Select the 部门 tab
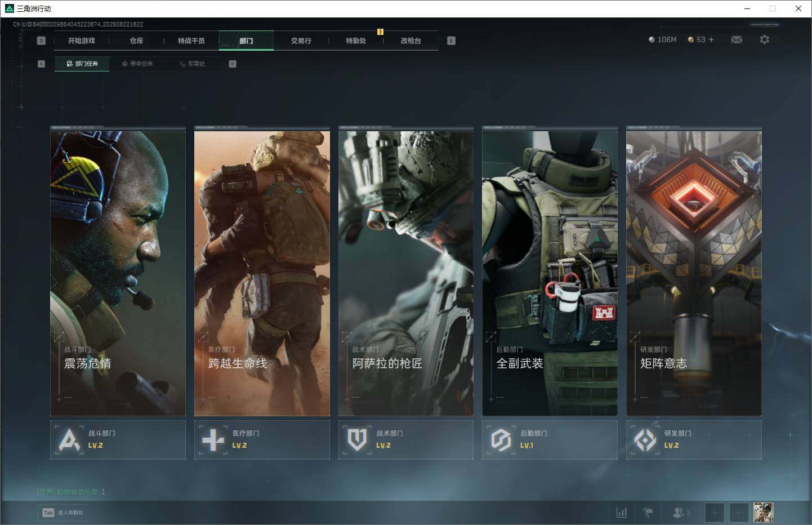Image resolution: width=812 pixels, height=525 pixels. click(x=246, y=41)
